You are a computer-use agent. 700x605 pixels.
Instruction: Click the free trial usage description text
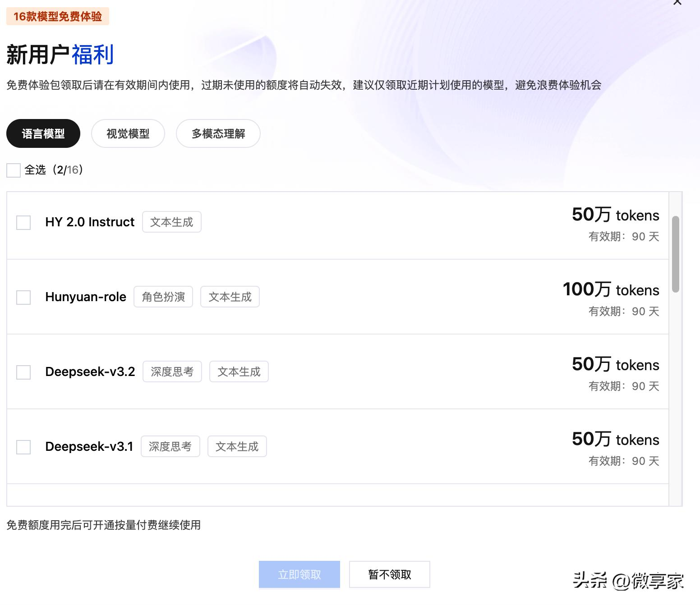coord(304,85)
